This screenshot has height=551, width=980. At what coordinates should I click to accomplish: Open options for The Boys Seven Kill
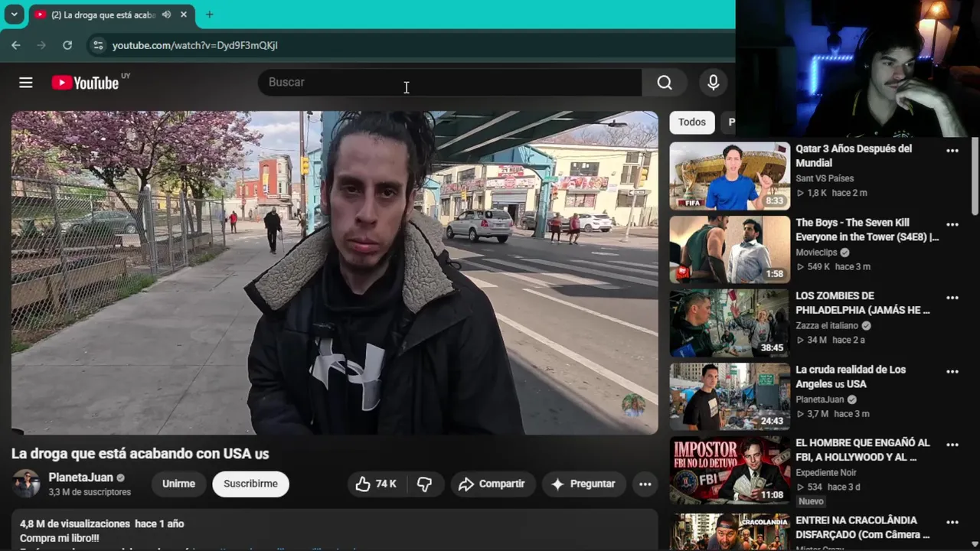coord(952,224)
